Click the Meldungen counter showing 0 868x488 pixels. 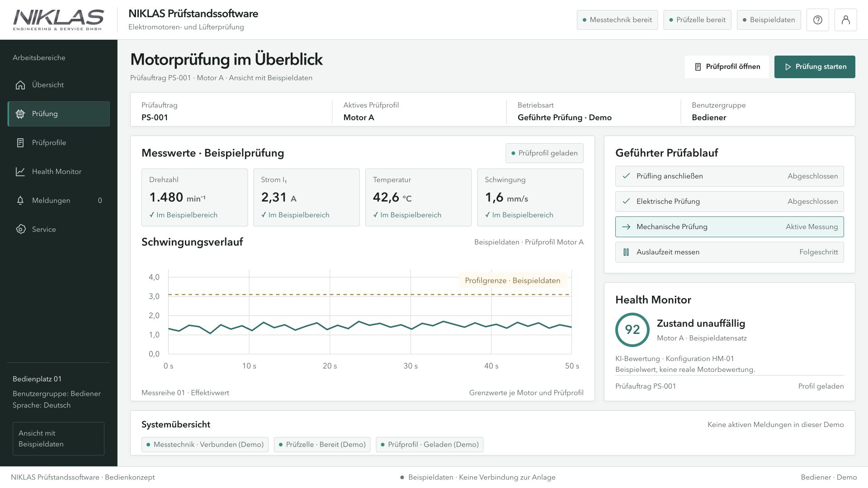coord(100,201)
